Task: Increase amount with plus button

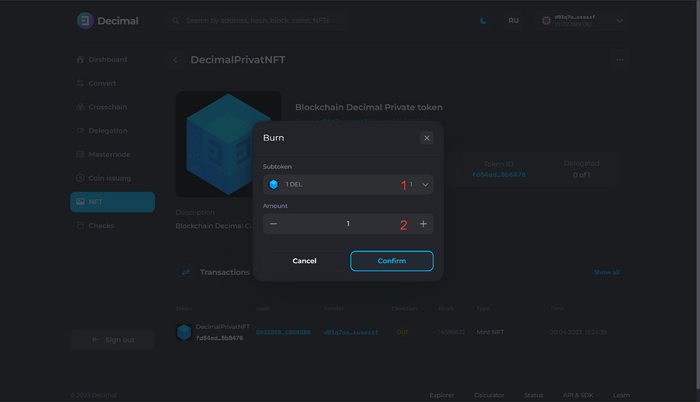Action: point(423,224)
